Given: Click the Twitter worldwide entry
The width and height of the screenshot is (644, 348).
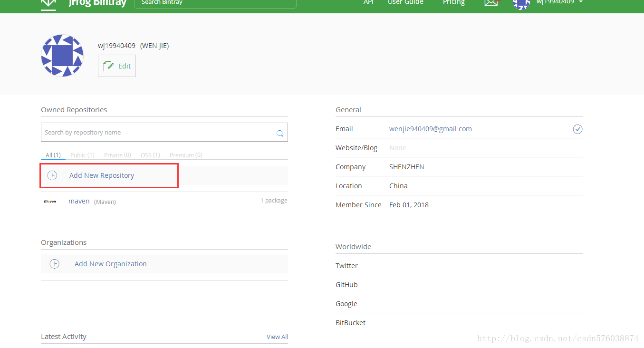Looking at the screenshot, I should [346, 266].
